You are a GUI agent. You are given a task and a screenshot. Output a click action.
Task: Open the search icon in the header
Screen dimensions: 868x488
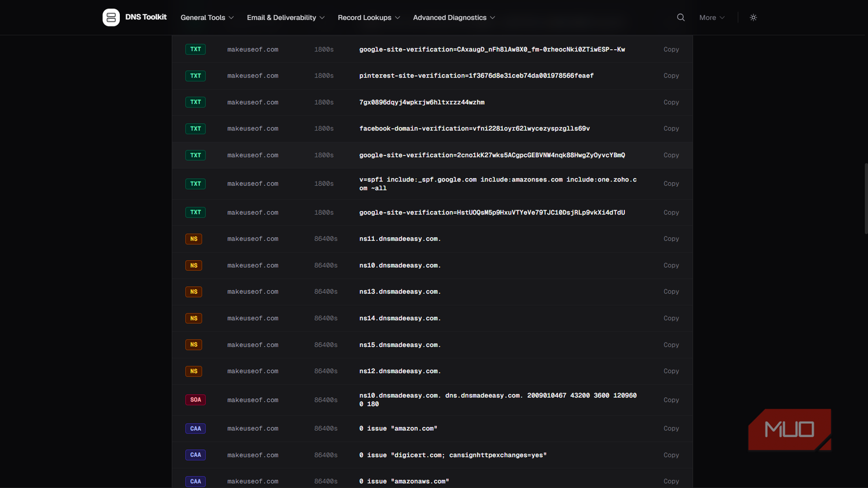[x=681, y=17]
